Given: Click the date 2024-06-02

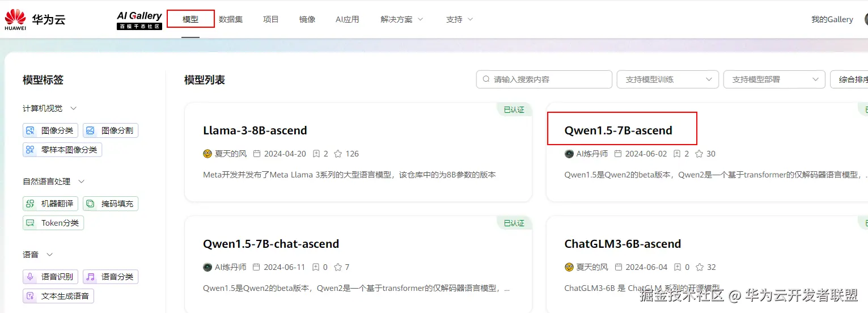Looking at the screenshot, I should click(646, 154).
